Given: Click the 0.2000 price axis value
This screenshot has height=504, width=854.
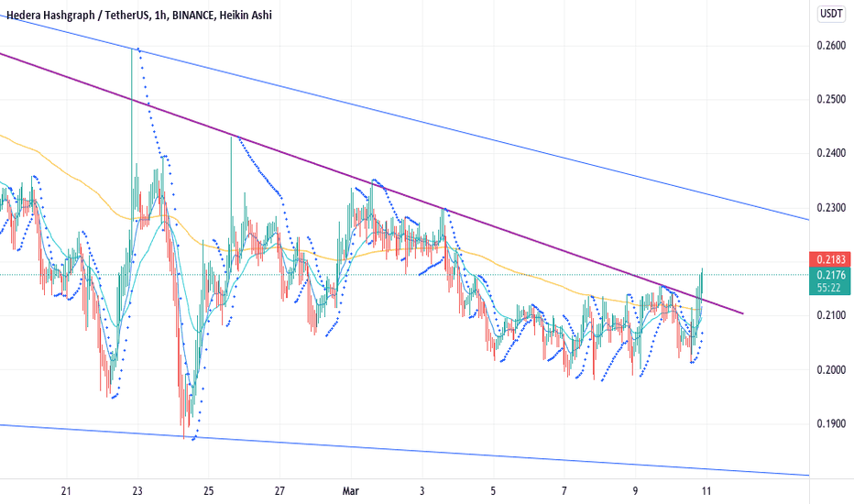Looking at the screenshot, I should (831, 370).
